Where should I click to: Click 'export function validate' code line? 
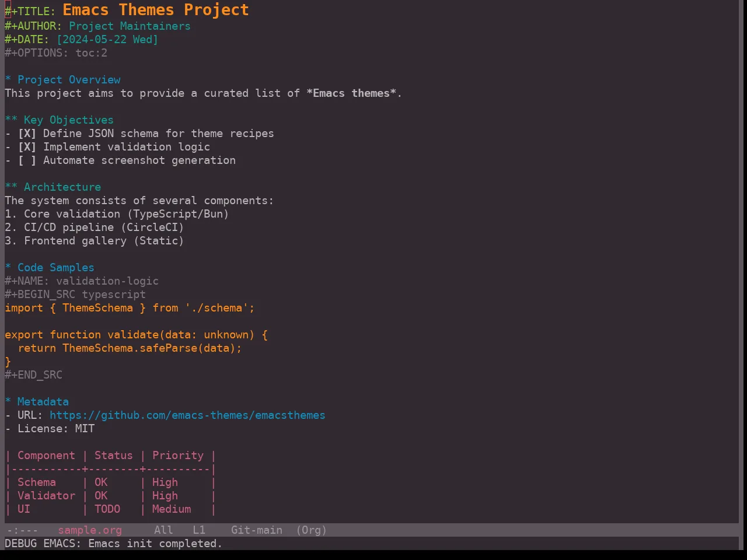[136, 335]
